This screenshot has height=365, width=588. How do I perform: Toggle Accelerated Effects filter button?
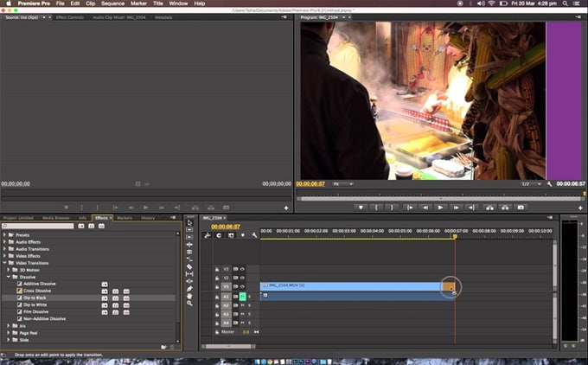[x=81, y=227]
